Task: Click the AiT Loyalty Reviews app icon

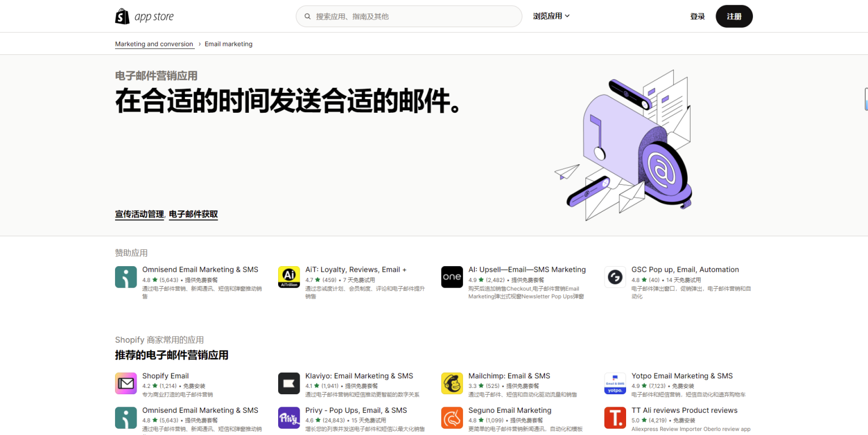Action: pyautogui.click(x=289, y=277)
